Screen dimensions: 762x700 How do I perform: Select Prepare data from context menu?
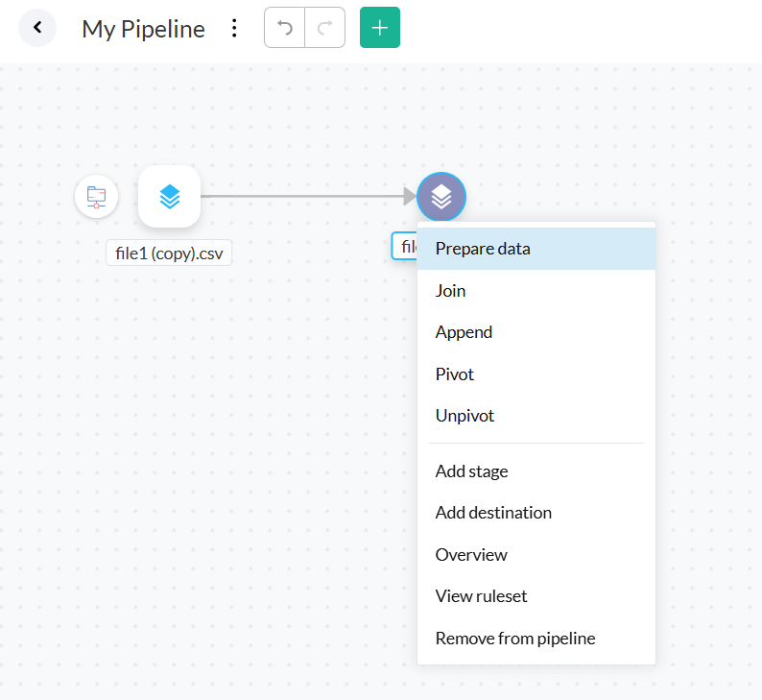click(x=483, y=249)
